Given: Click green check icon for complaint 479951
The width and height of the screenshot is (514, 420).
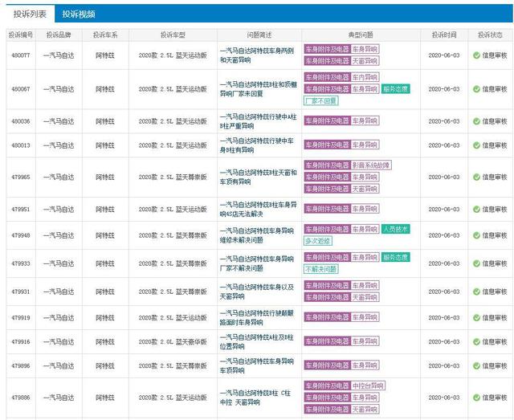Looking at the screenshot, I should point(476,209).
